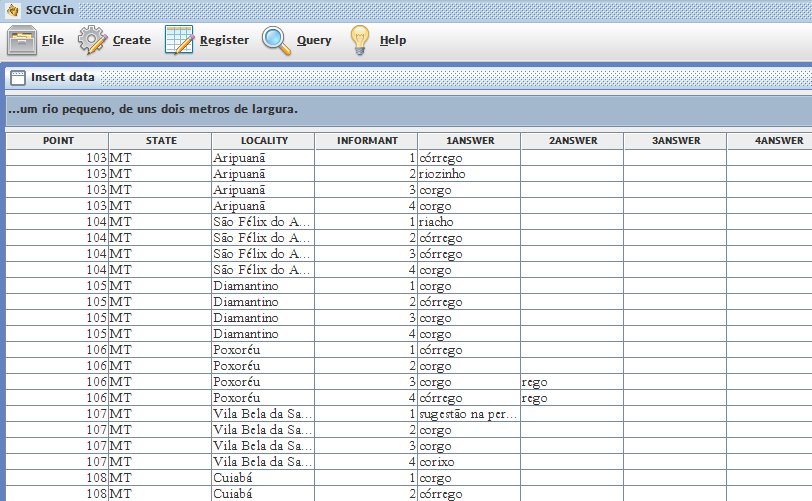Click the first Cuiabá locality cell
This screenshot has height=501, width=812.
tap(263, 478)
